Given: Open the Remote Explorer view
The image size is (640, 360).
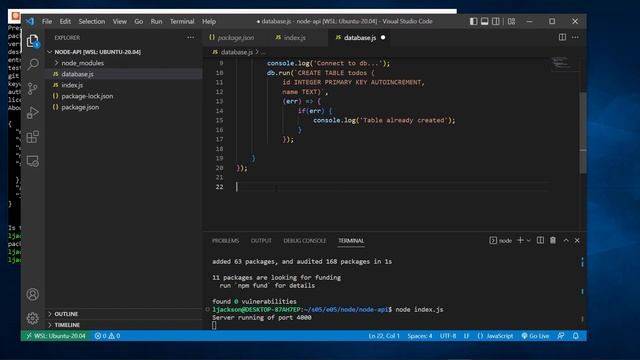Looking at the screenshot, I should [33, 161].
